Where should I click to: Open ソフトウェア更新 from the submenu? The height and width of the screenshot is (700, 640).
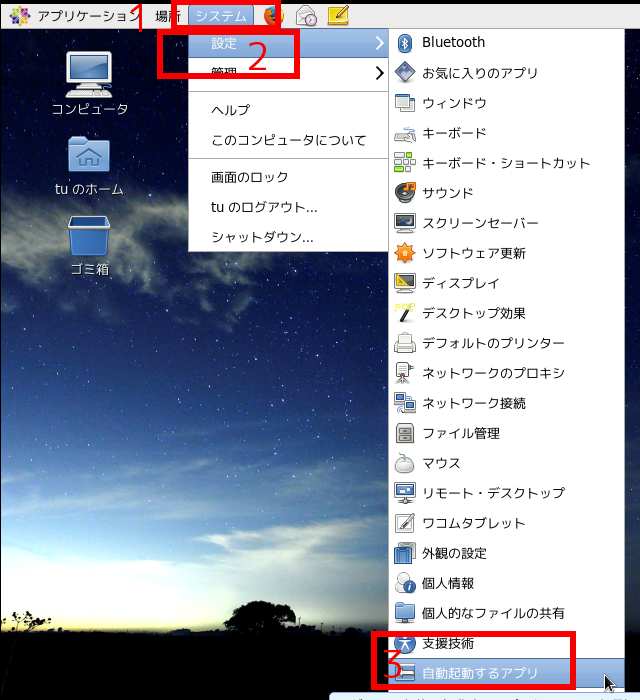(473, 253)
